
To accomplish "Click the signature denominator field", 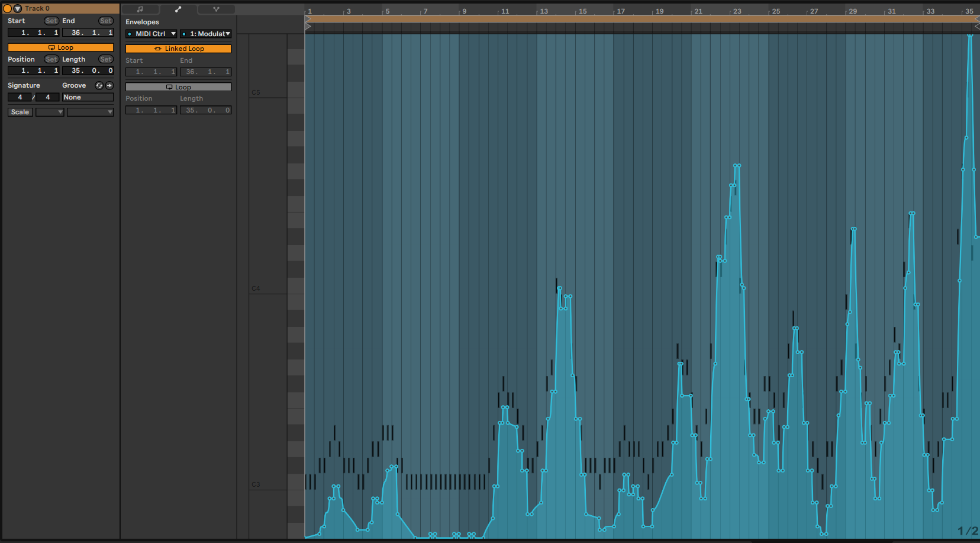I will tap(48, 97).
